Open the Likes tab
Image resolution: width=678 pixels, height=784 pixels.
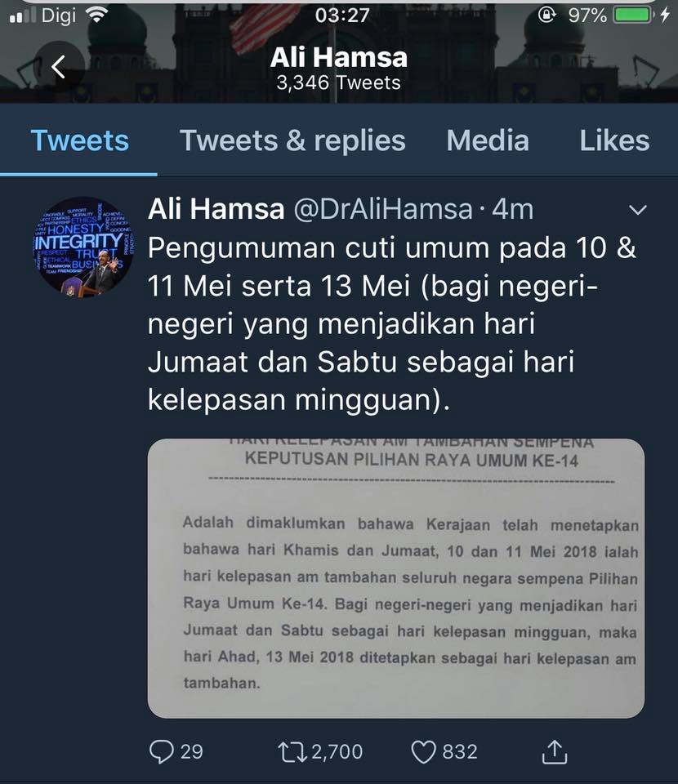[614, 140]
